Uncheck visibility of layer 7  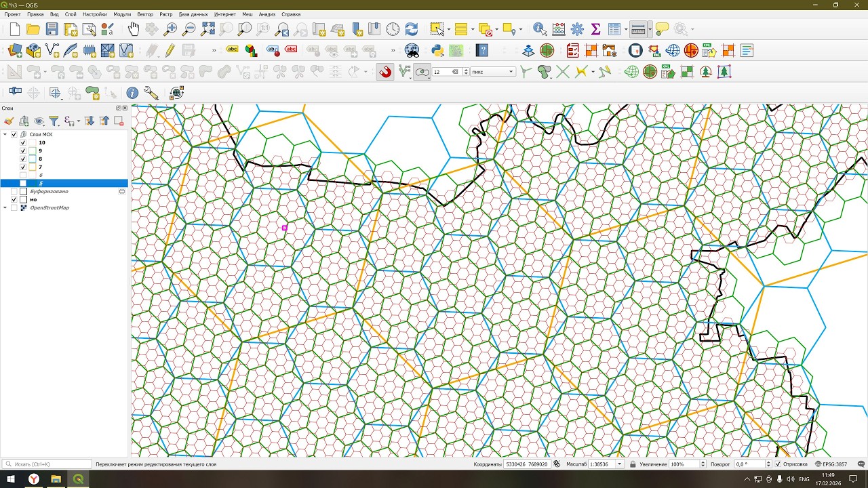tap(23, 167)
